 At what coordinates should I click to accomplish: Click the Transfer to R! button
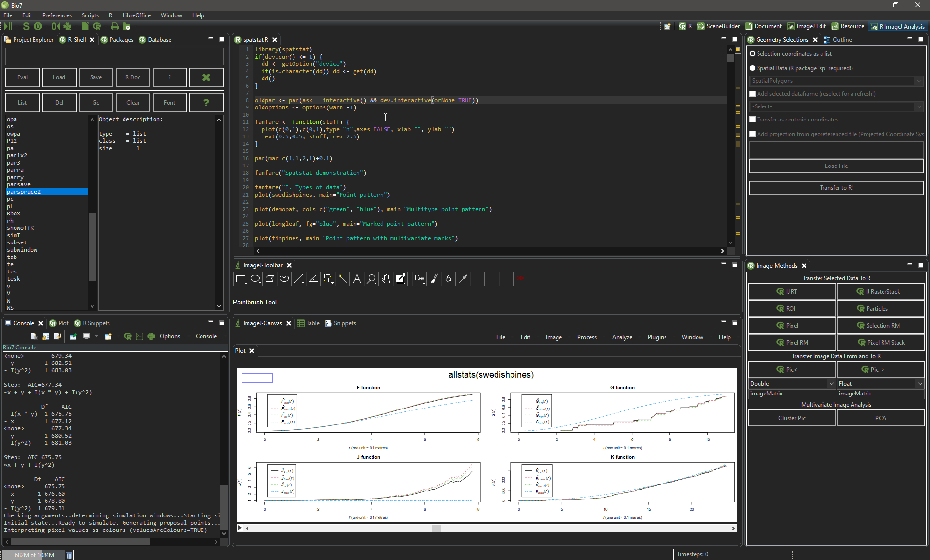pyautogui.click(x=836, y=188)
